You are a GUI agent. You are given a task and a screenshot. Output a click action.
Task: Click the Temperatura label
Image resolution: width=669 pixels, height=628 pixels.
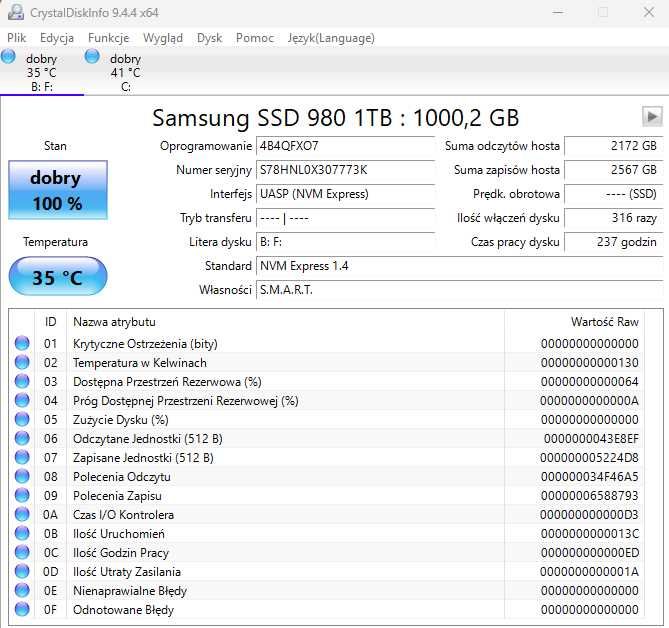(55, 242)
